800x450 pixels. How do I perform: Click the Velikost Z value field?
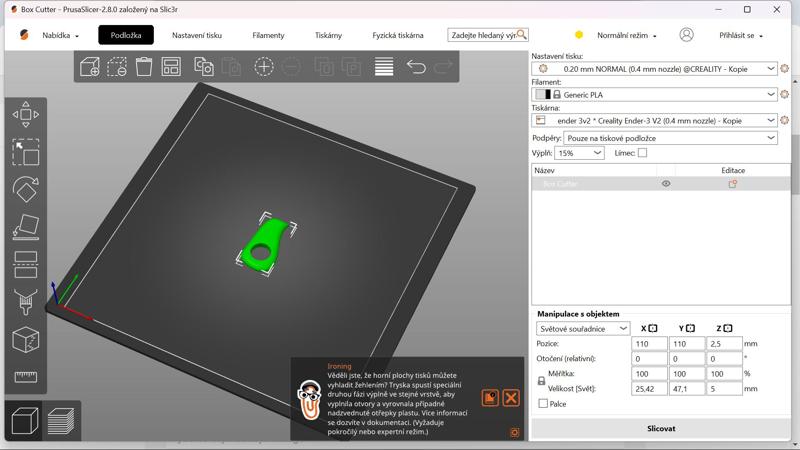724,389
